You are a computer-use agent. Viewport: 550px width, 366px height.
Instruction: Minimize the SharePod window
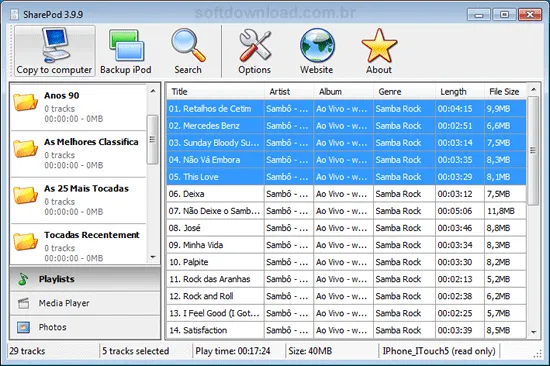click(479, 15)
